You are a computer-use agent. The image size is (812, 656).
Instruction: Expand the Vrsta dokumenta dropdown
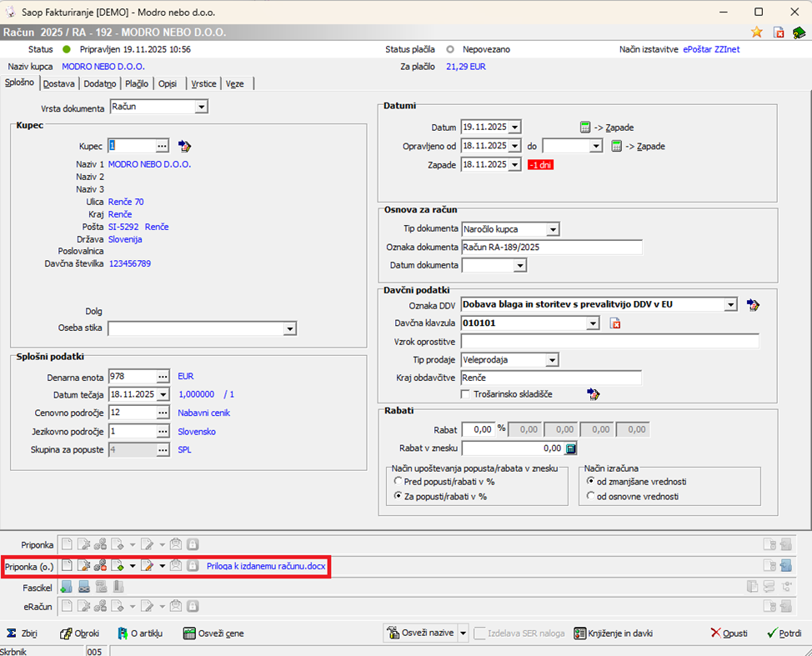click(201, 108)
